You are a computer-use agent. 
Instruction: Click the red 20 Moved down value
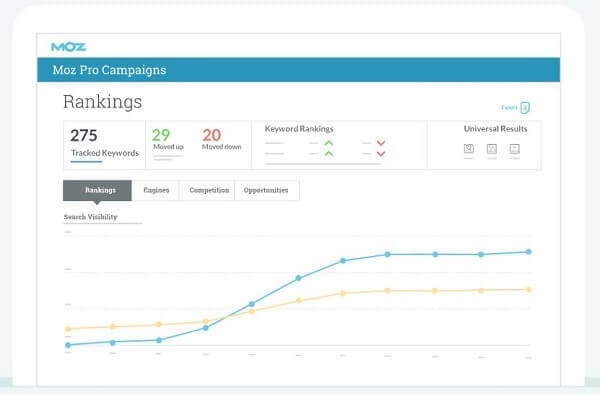pyautogui.click(x=212, y=135)
